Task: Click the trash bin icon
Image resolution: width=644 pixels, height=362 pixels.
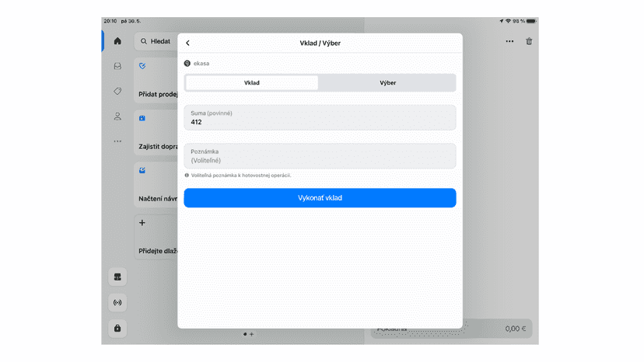Action: pyautogui.click(x=529, y=41)
